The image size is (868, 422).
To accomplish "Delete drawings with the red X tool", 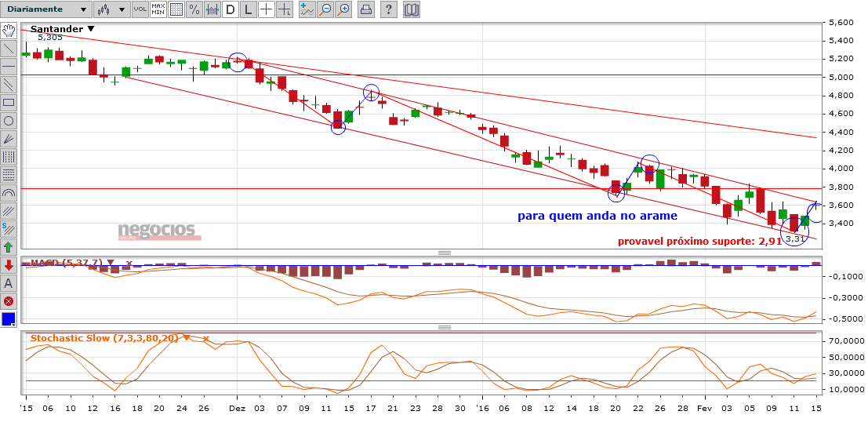I will click(x=9, y=302).
